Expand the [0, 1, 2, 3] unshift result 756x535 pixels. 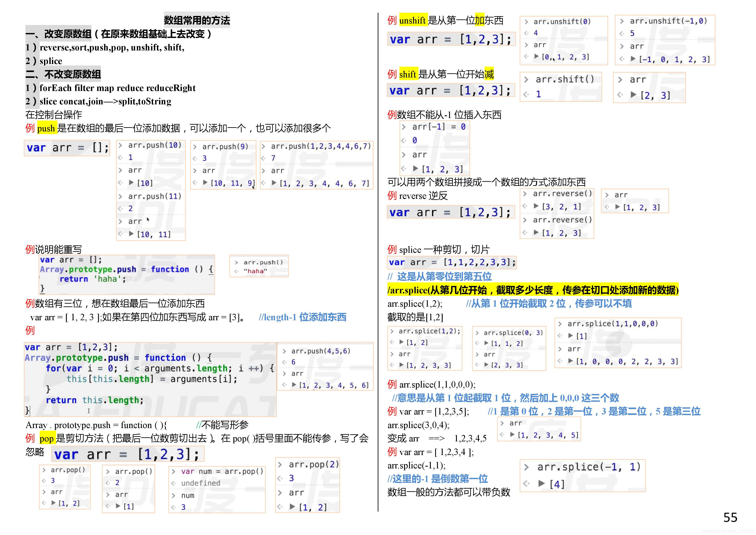click(536, 56)
